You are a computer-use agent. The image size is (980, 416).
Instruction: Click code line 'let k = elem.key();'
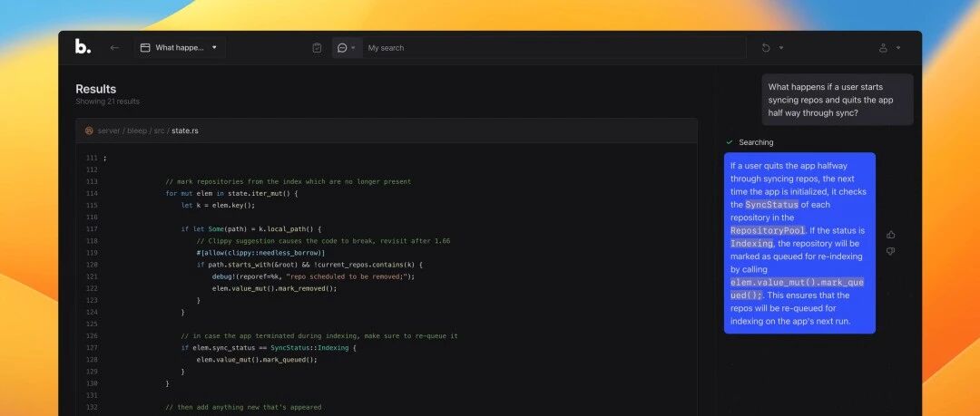tap(218, 206)
